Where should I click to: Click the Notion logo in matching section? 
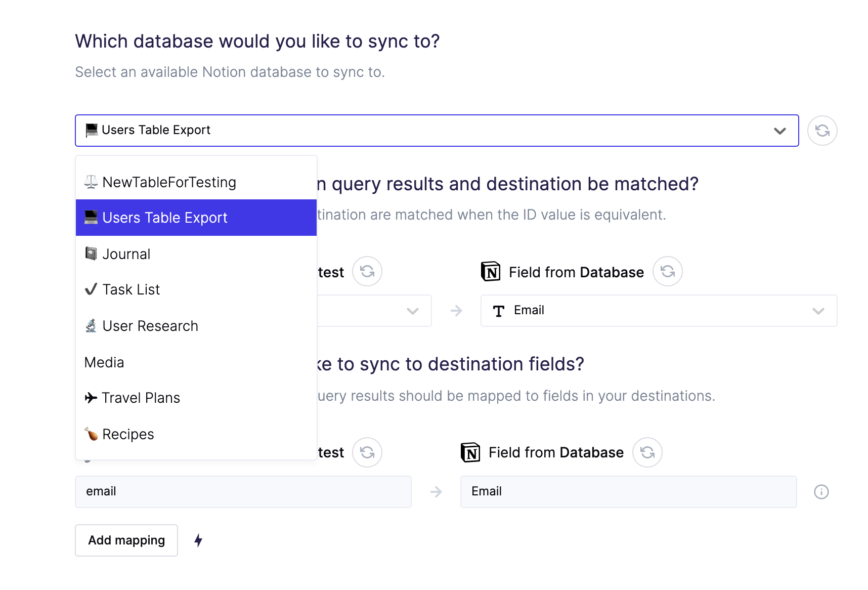(491, 272)
